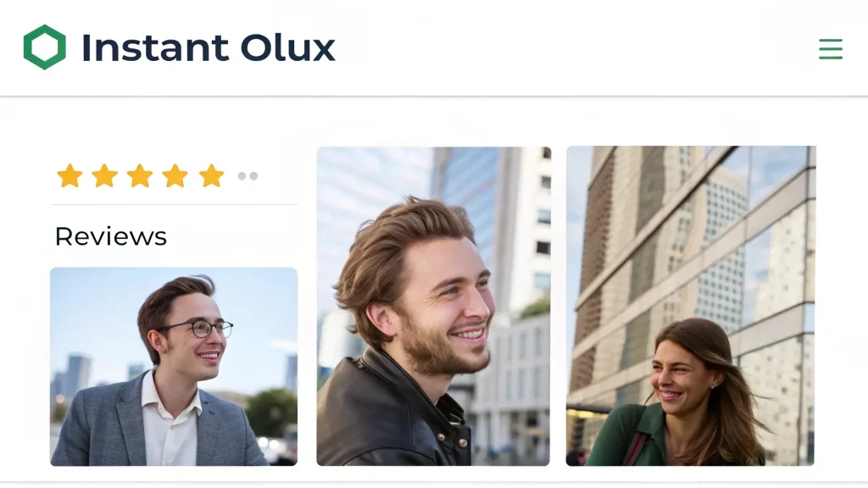Screen dimensions: 868x488
Task: Open the Reviews heading
Action: click(x=111, y=237)
